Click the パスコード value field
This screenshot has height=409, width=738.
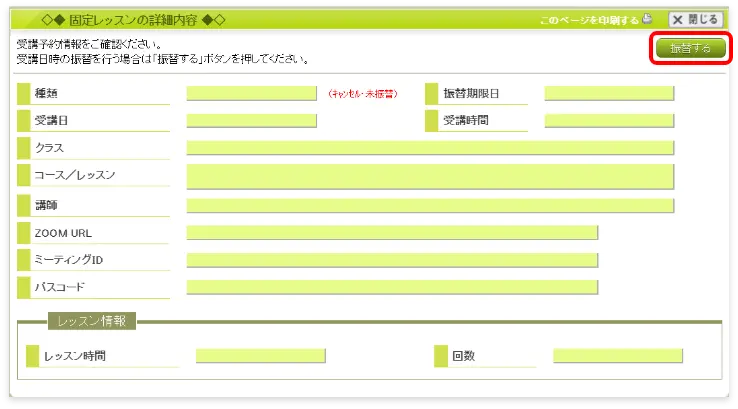pos(392,287)
